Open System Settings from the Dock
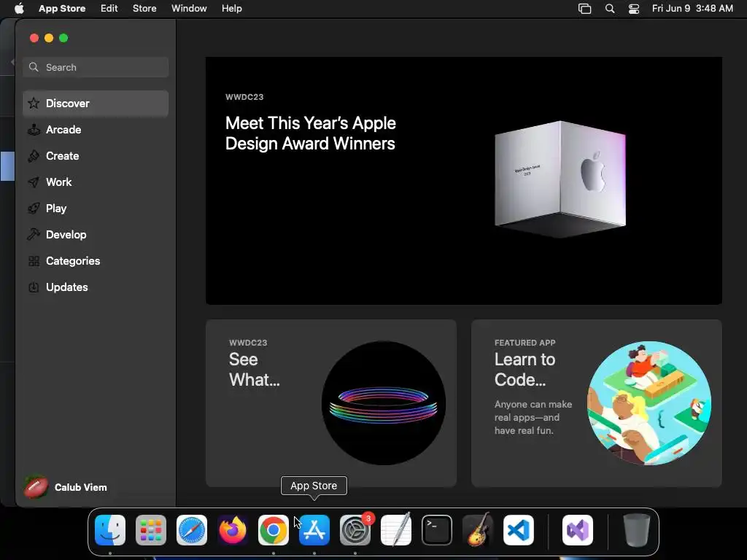Viewport: 747px width, 560px height. pyautogui.click(x=355, y=530)
